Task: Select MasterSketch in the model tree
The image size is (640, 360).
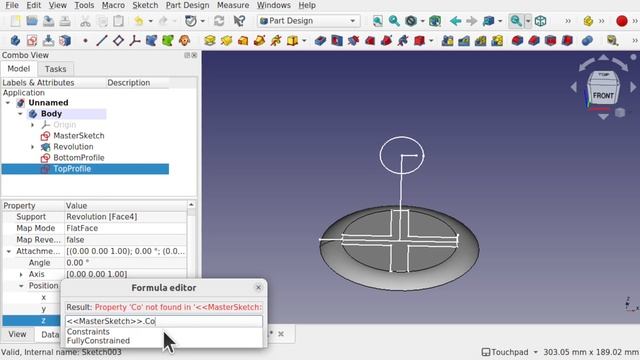Action: click(79, 136)
